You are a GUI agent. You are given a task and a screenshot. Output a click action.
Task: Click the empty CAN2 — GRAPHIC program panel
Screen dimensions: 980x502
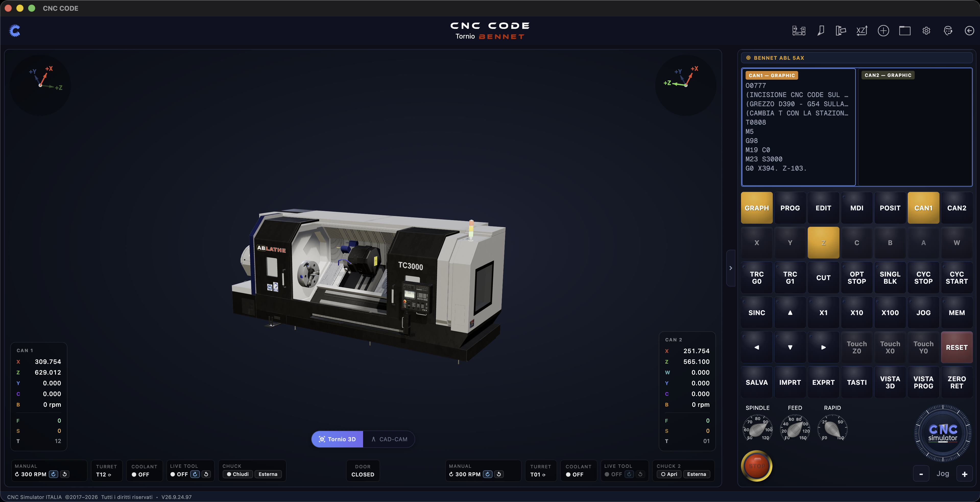915,127
